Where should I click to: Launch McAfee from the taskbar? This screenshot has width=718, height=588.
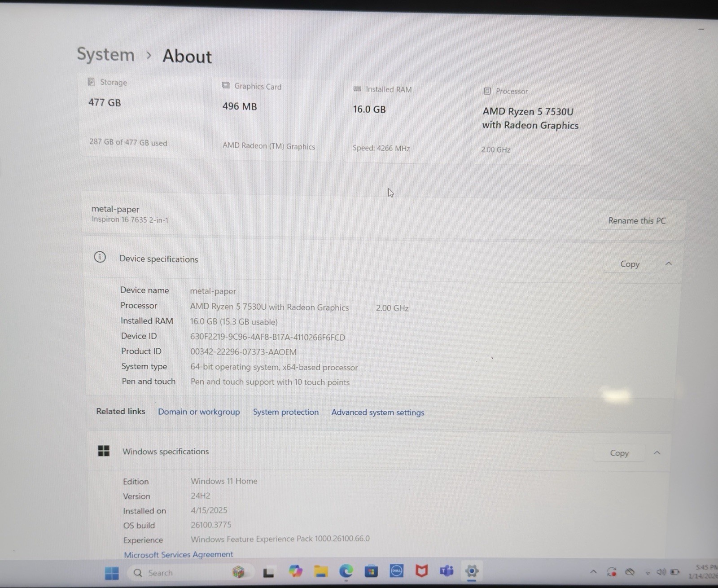pos(421,571)
